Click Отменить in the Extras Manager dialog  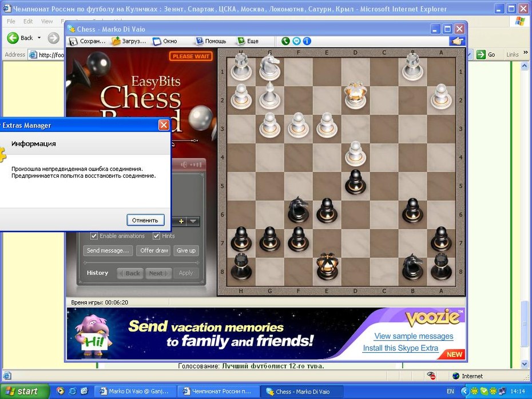coord(145,220)
